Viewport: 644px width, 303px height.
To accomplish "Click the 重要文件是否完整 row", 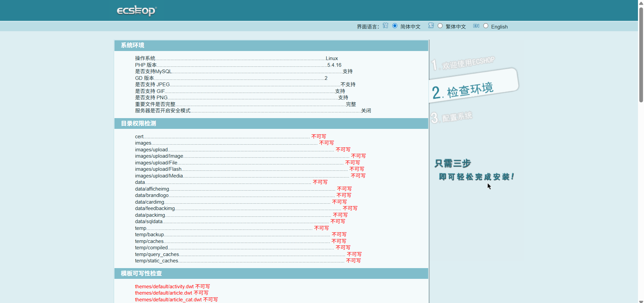I will pyautogui.click(x=245, y=104).
